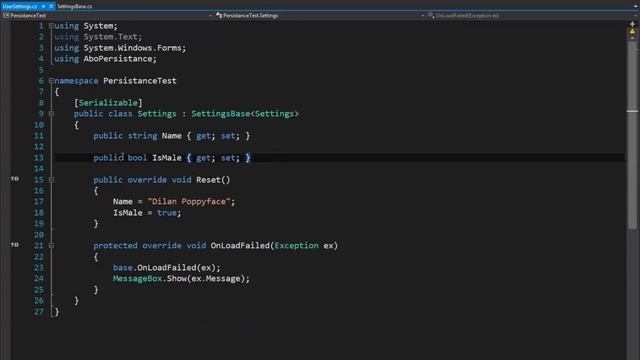Click base.OnLoadFailed(ex) call
This screenshot has height=360, width=640.
click(167, 268)
